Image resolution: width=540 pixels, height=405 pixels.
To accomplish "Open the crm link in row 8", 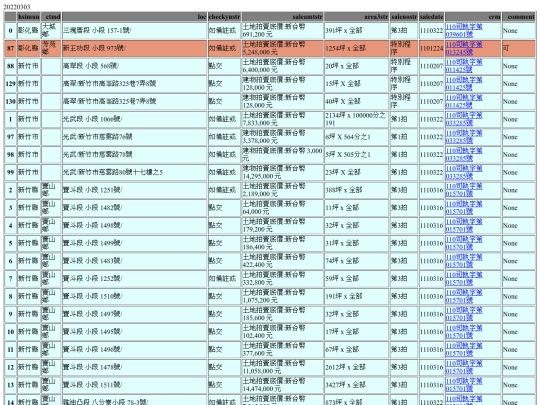I will tap(464, 297).
